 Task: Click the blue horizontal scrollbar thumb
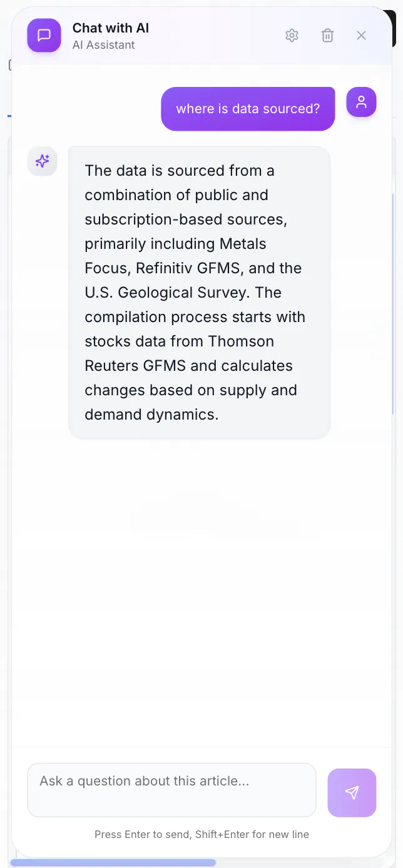click(113, 862)
